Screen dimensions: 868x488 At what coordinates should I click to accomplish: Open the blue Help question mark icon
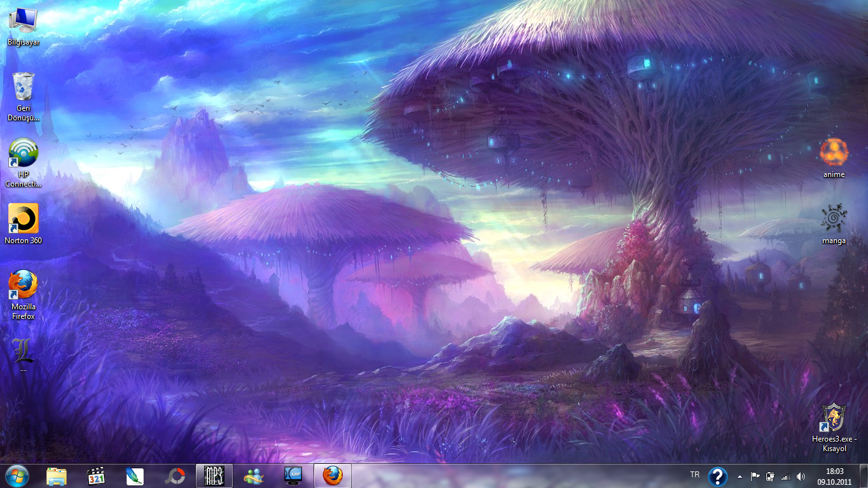pos(718,476)
